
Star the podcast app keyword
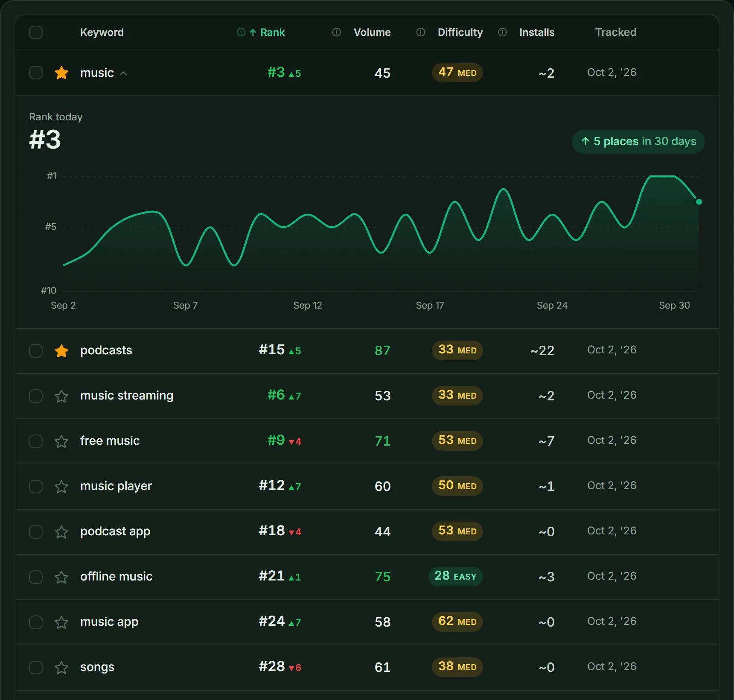pyautogui.click(x=61, y=532)
